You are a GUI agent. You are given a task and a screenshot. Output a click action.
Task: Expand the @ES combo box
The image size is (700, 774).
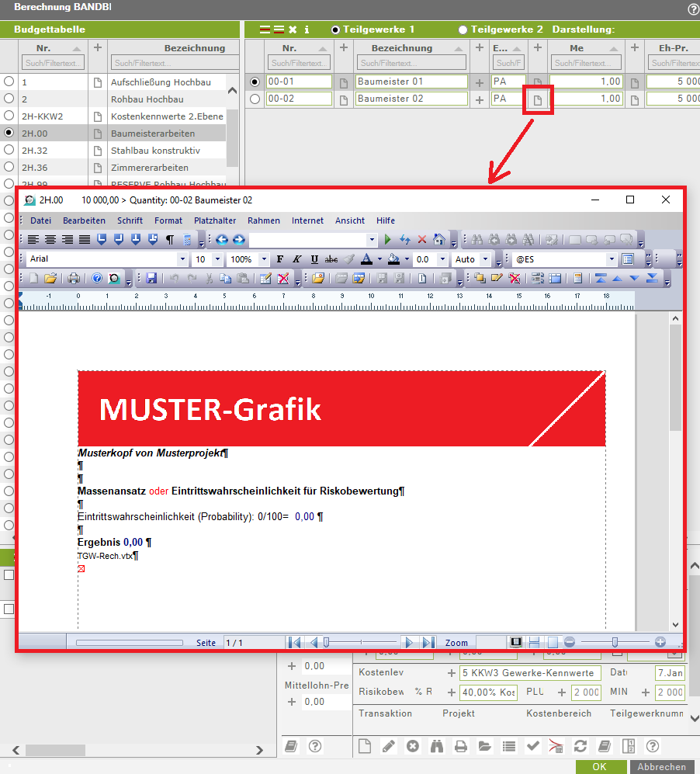point(612,259)
